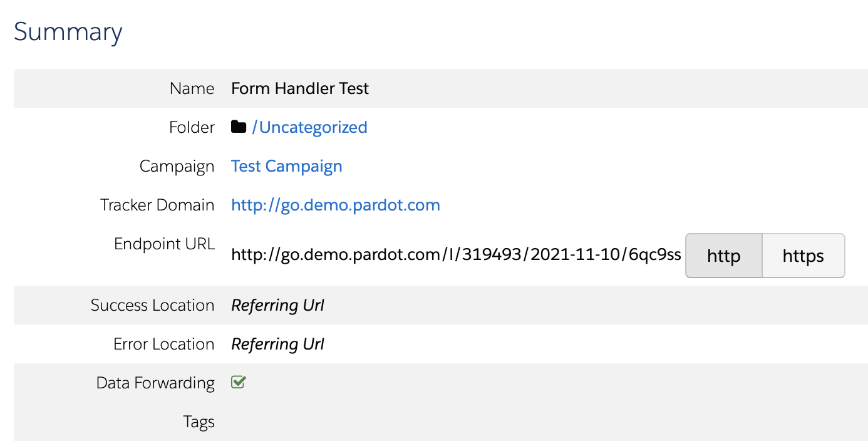
Task: Click the Tags label
Action: pos(199,422)
